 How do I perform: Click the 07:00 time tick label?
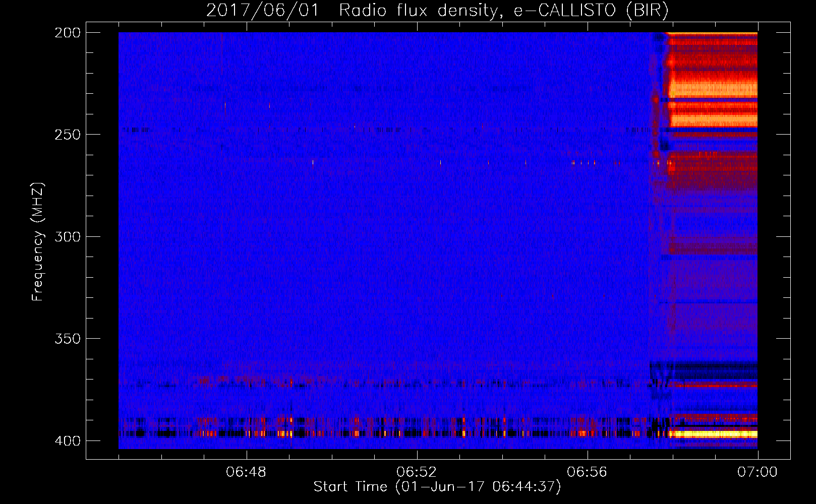(757, 472)
